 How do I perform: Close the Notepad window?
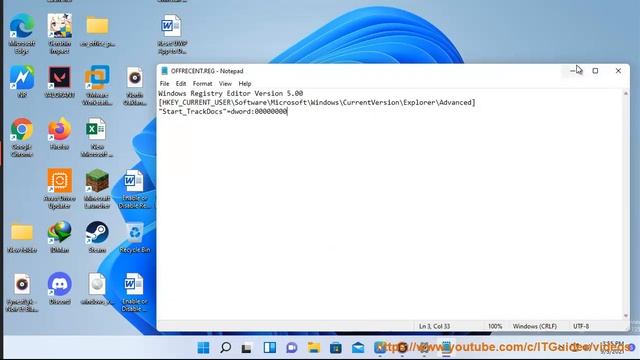(618, 71)
